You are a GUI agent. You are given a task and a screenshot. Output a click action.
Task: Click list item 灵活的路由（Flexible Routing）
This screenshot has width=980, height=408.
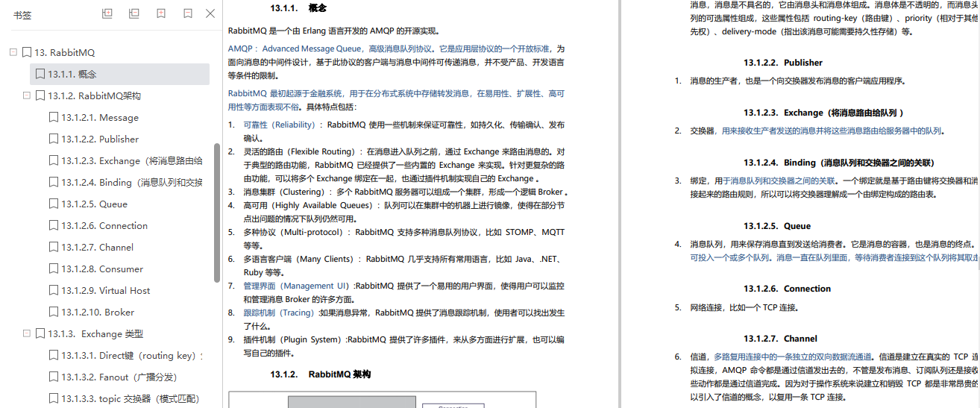[301, 151]
